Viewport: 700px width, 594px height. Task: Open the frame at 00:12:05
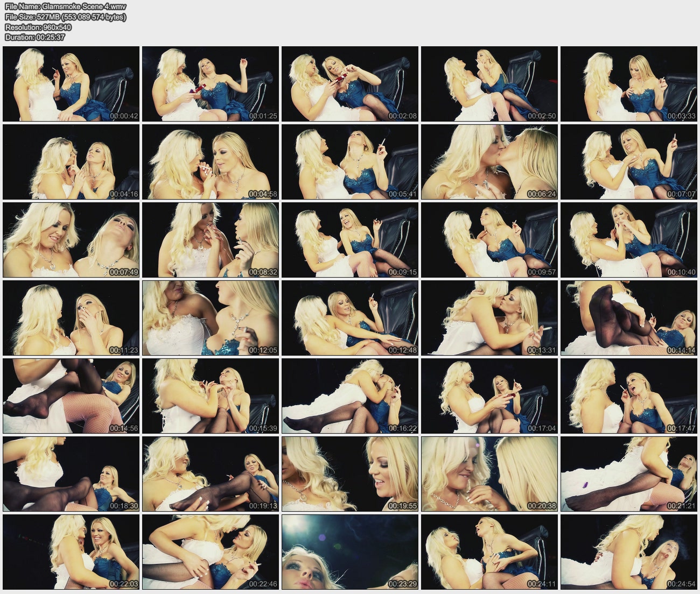pyautogui.click(x=211, y=318)
